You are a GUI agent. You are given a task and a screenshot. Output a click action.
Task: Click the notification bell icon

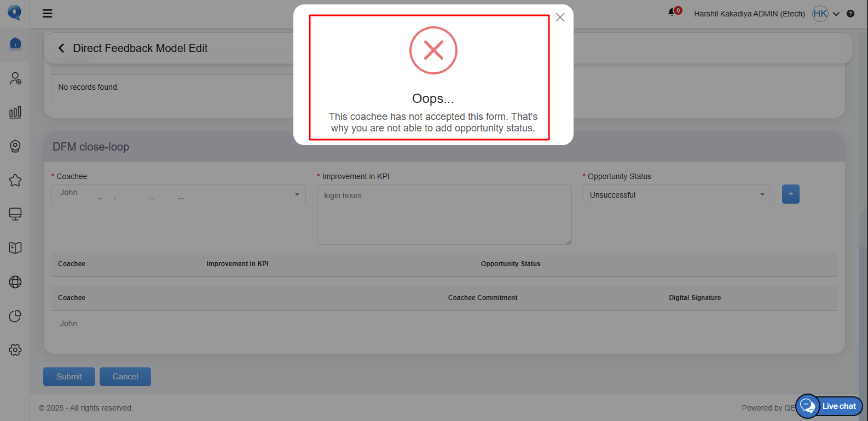click(x=672, y=12)
